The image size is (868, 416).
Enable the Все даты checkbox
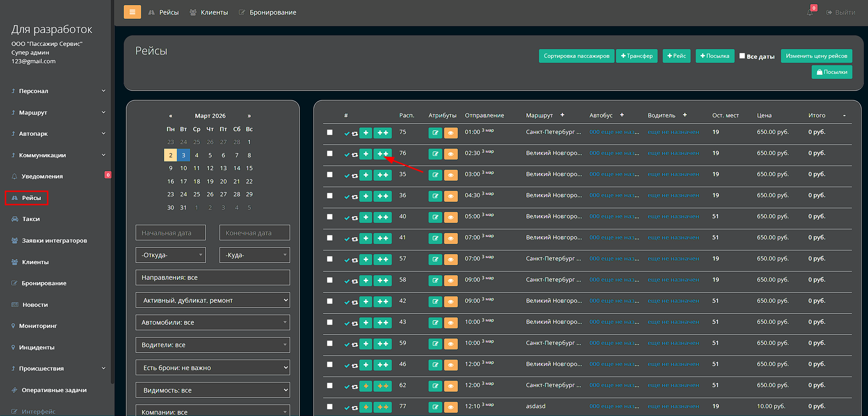(x=742, y=56)
